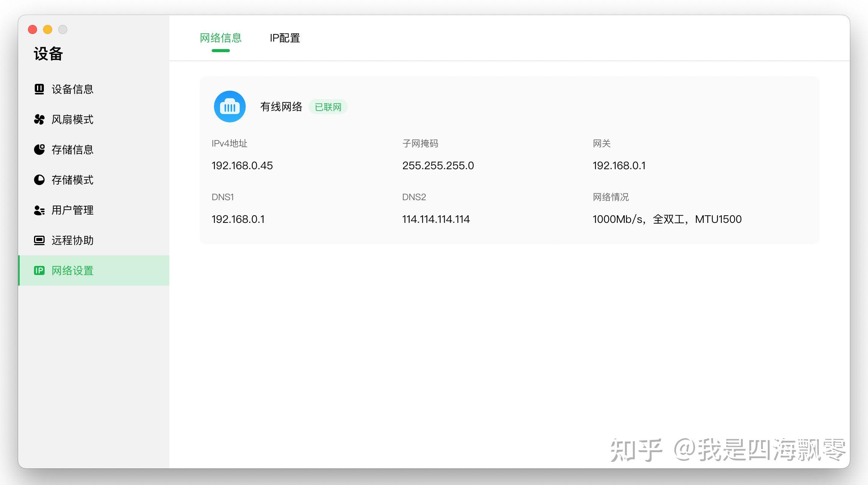Click the gateway value 192.168.0.1
This screenshot has height=485, width=868.
click(x=619, y=165)
